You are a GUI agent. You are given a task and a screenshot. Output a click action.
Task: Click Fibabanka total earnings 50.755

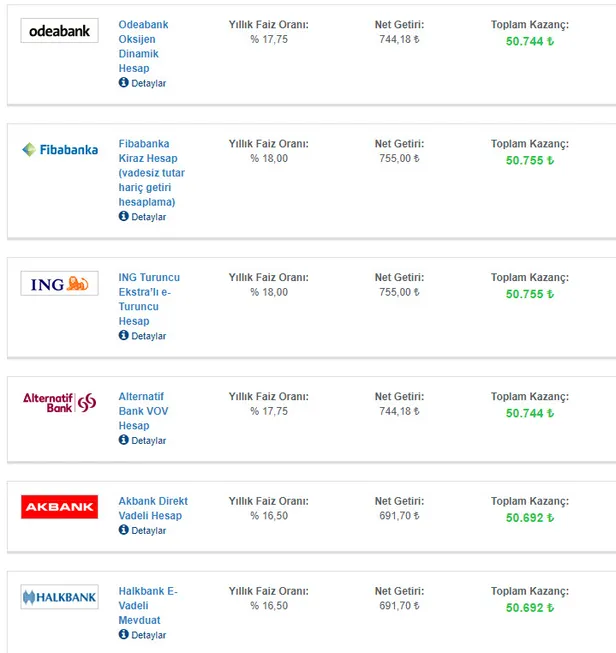[x=529, y=160]
